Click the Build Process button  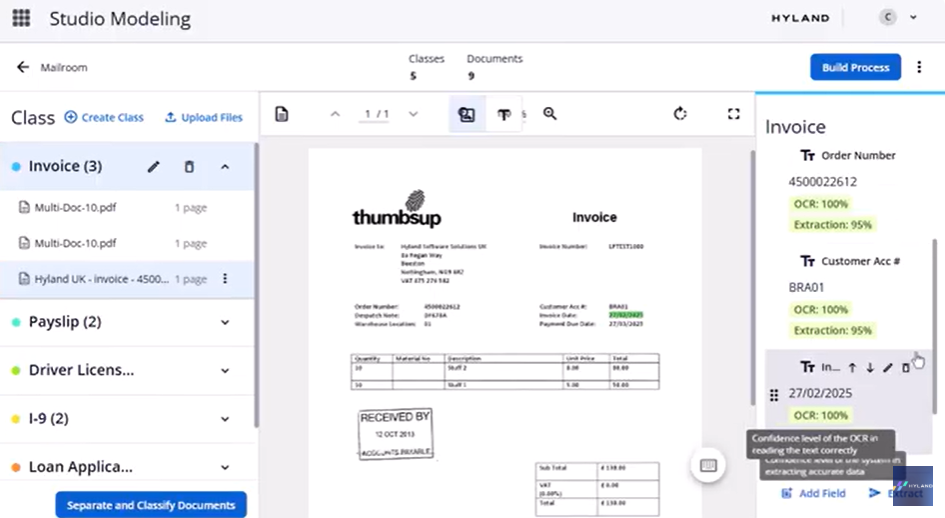tap(855, 67)
